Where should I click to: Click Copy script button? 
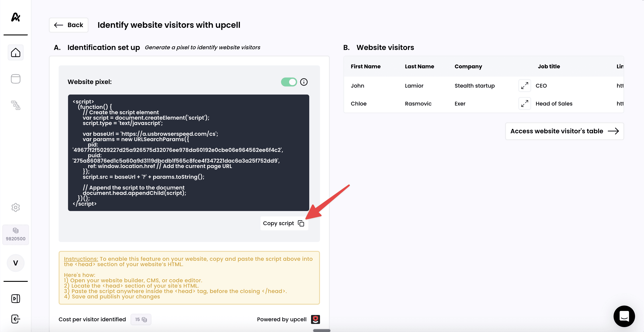point(284,223)
